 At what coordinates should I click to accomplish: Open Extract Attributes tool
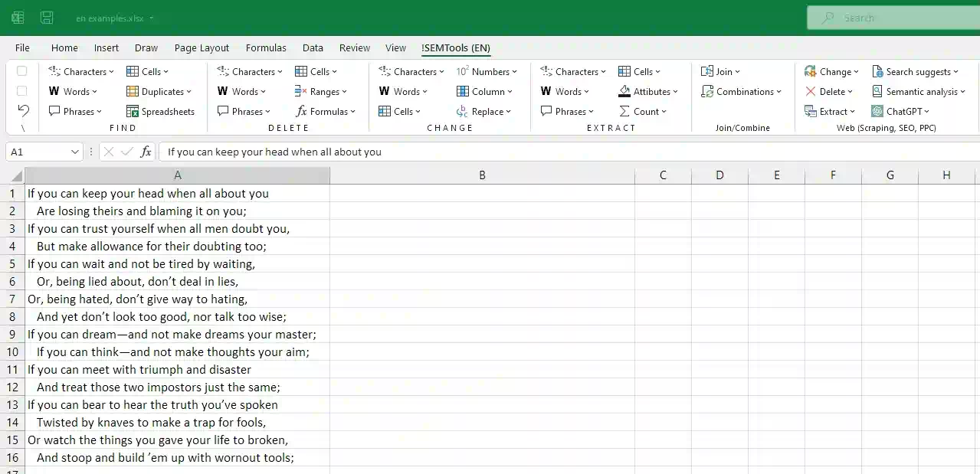pyautogui.click(x=648, y=91)
